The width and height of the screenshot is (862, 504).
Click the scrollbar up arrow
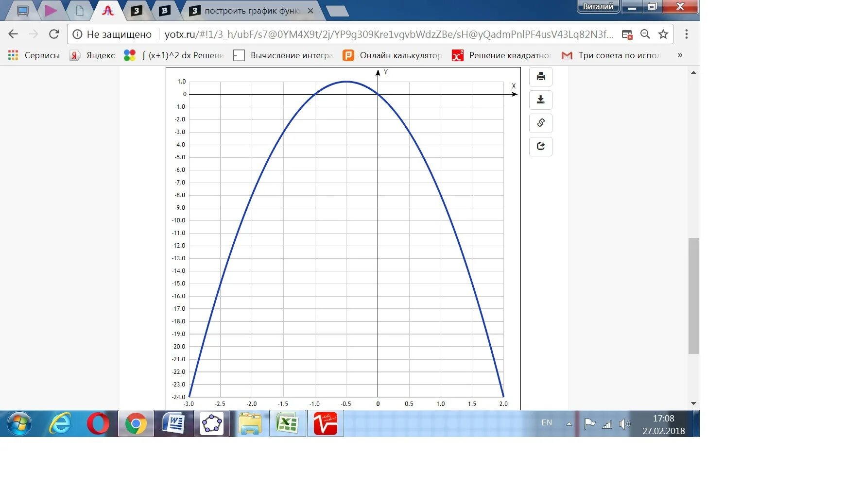click(693, 72)
